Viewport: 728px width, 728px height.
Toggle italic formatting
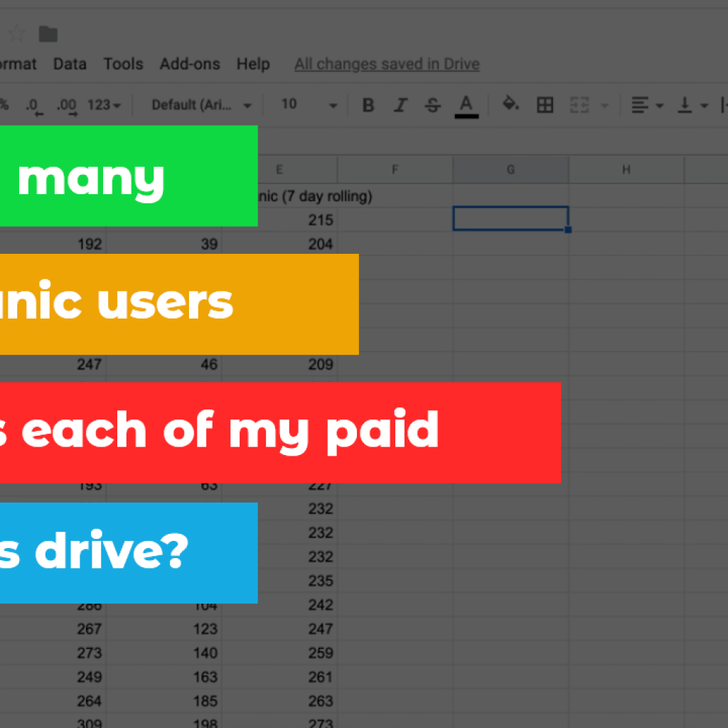400,105
